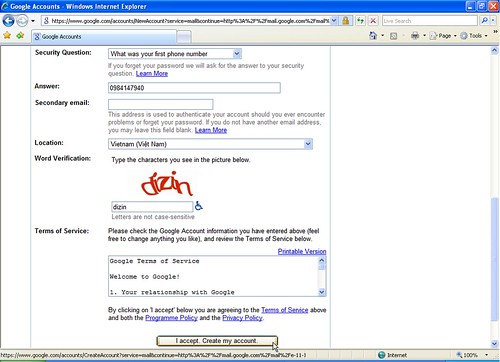Viewport: 500px width, 362px height.
Task: Click the Home page icon
Action: [x=373, y=35]
